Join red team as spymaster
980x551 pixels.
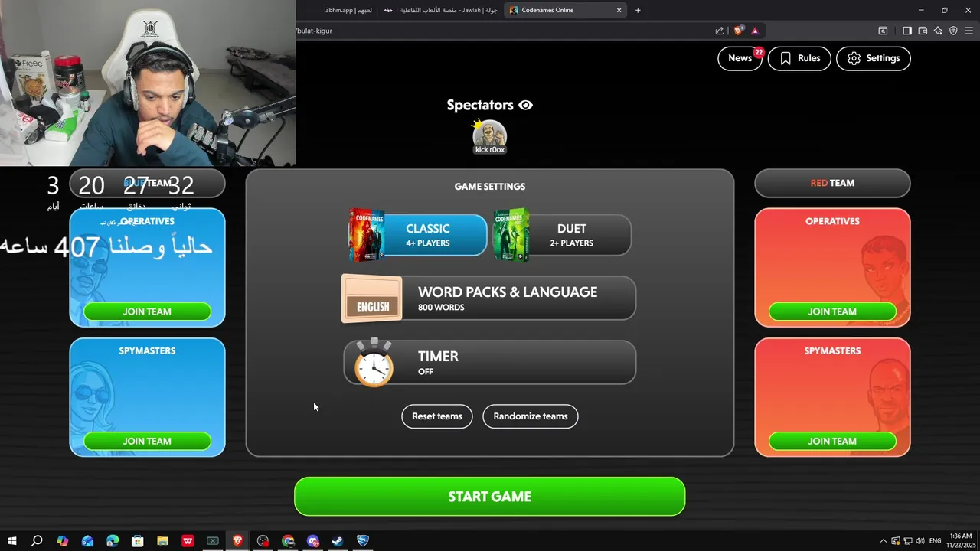pyautogui.click(x=832, y=441)
